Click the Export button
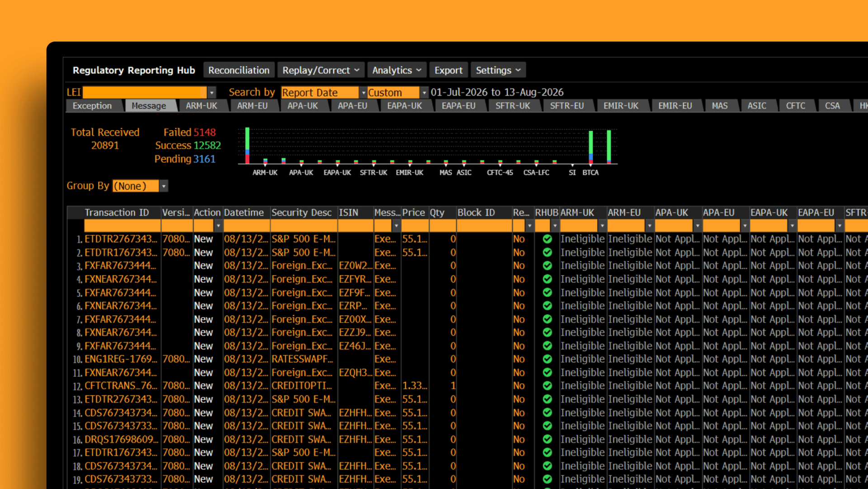Viewport: 868px width, 489px height. (448, 70)
